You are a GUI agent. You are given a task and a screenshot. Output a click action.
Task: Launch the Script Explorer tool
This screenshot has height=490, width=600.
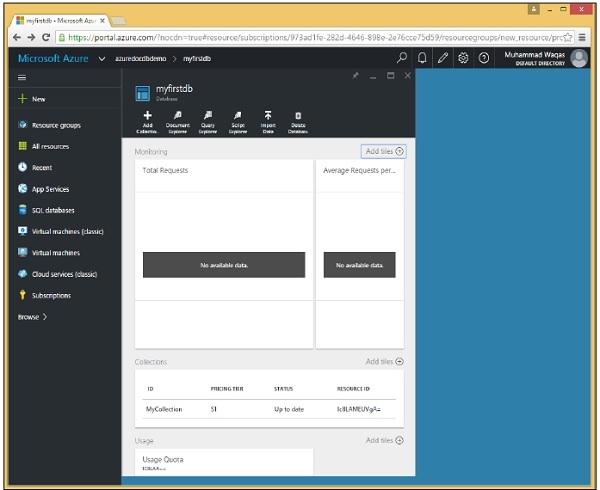pyautogui.click(x=238, y=120)
